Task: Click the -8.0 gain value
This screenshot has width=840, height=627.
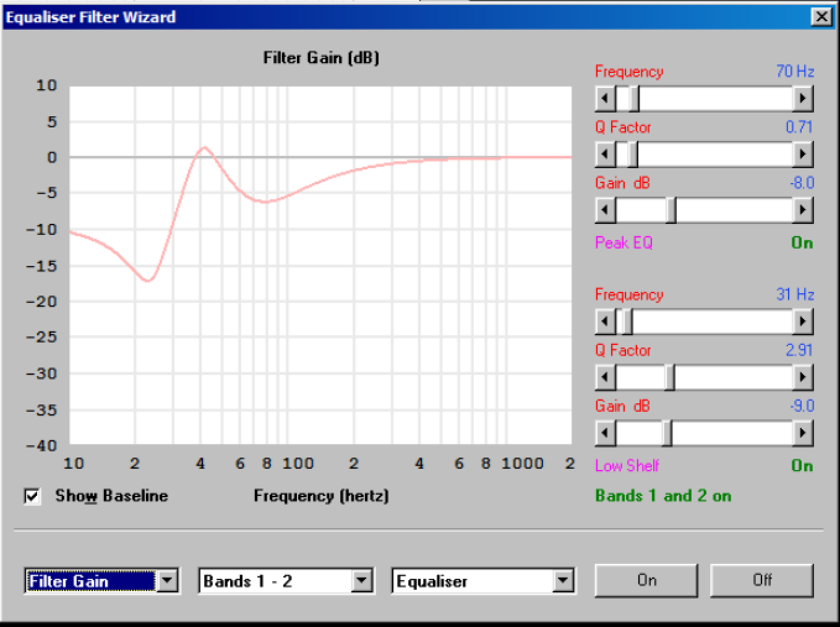Action: pos(802,183)
